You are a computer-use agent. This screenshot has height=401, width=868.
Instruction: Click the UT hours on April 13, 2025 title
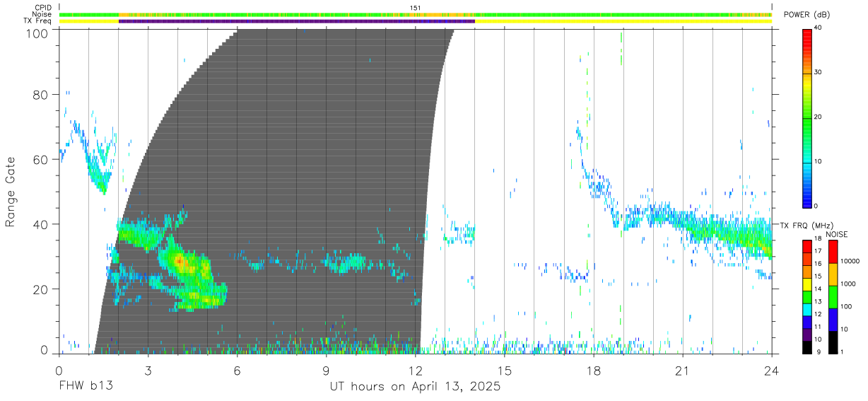point(415,386)
